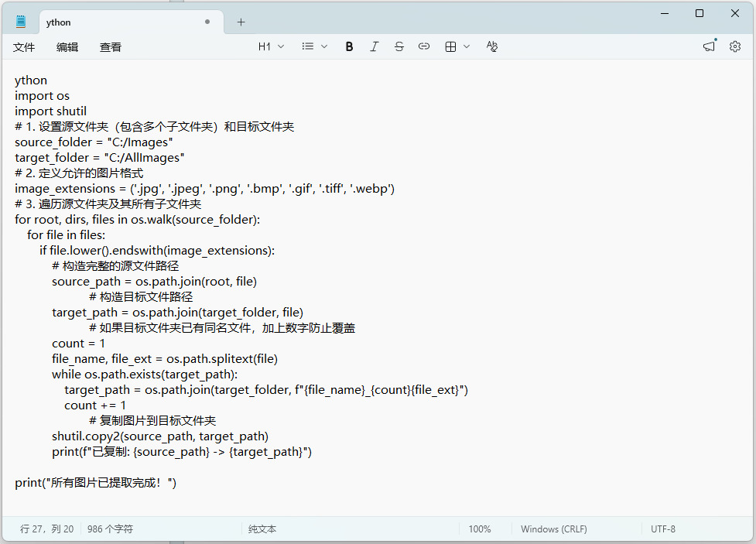The width and height of the screenshot is (756, 544).
Task: Expand the table dropdown arrow
Action: (x=467, y=46)
